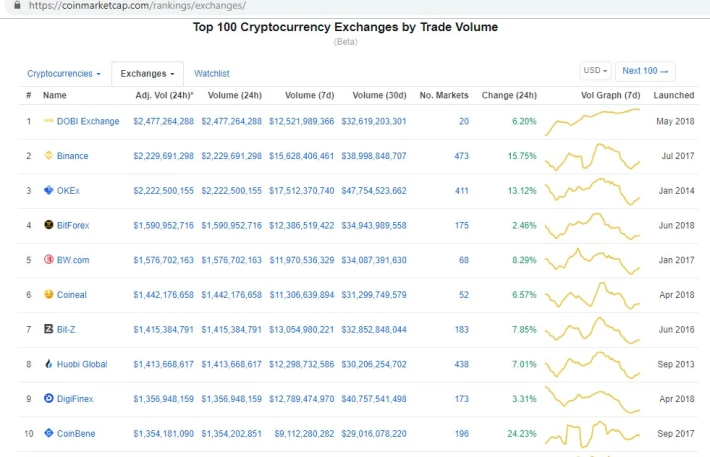Click the DOBI Exchange logo icon
Viewport: 710px width, 457px height.
(x=48, y=120)
